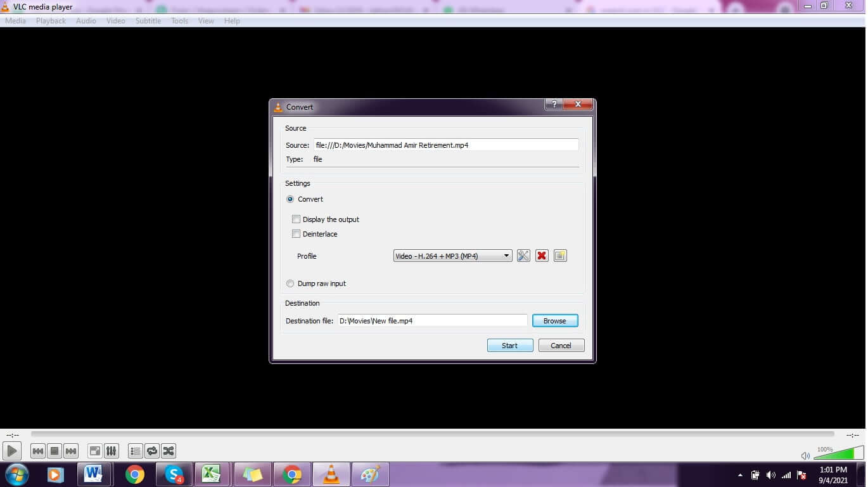Open system volume from tray speaker
The height and width of the screenshot is (487, 868).
(x=770, y=475)
